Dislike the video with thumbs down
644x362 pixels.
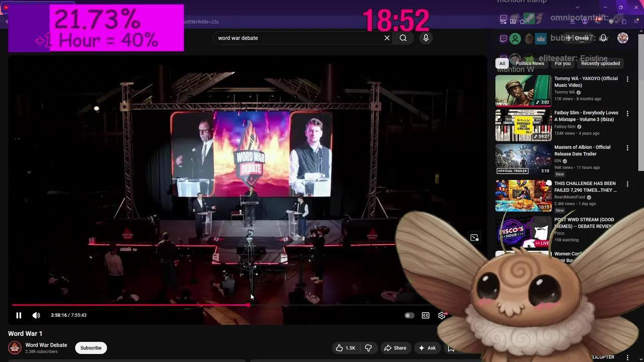point(368,348)
